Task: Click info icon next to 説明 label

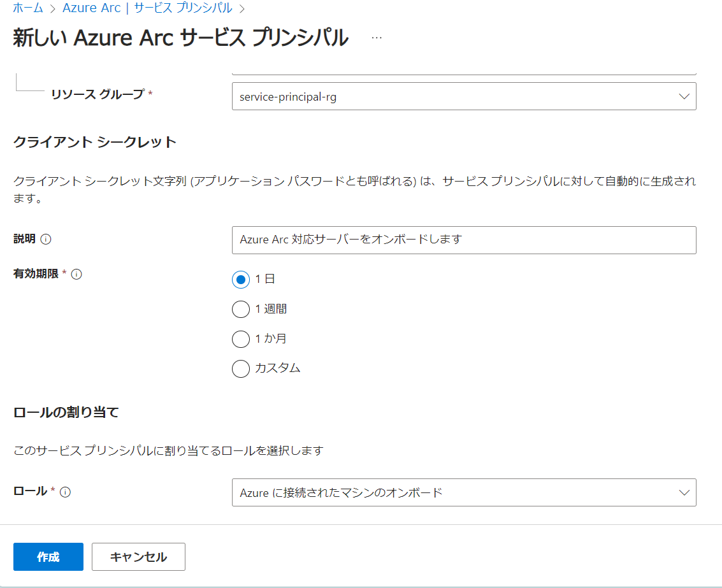Action: (x=46, y=240)
